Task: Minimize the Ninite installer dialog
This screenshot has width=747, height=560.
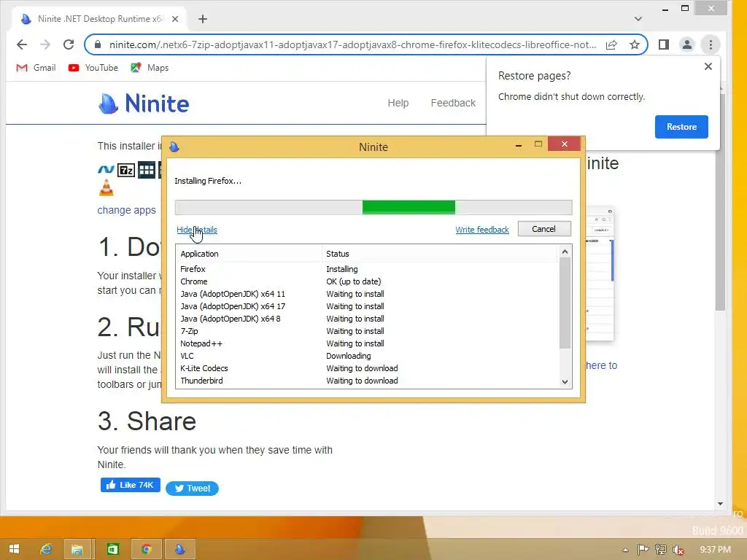Action: coord(519,145)
